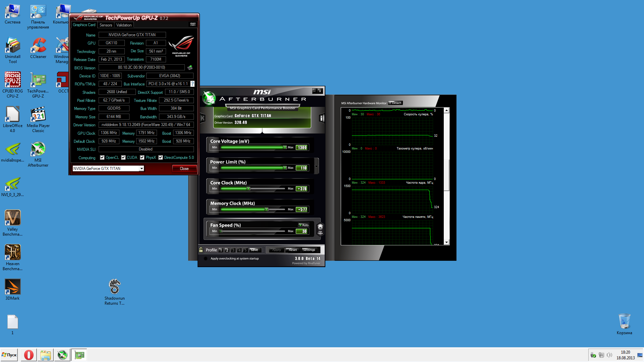The height and width of the screenshot is (362, 644).
Task: Switch to the Sensors tab
Action: coord(106,25)
